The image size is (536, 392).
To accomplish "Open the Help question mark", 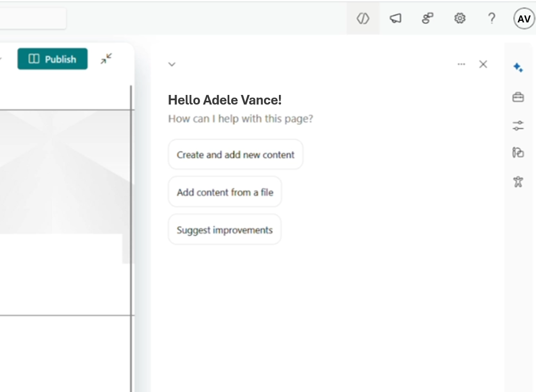I will point(492,19).
